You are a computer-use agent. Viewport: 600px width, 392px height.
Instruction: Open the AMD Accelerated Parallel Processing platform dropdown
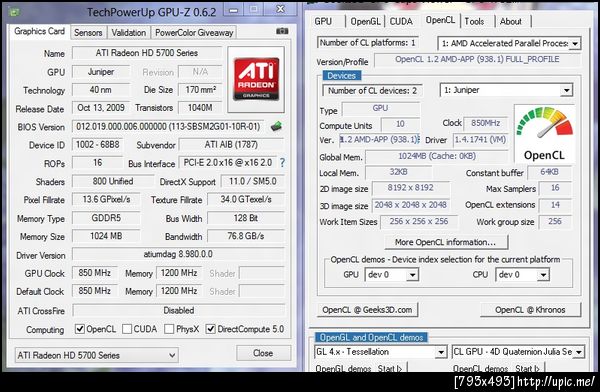509,43
